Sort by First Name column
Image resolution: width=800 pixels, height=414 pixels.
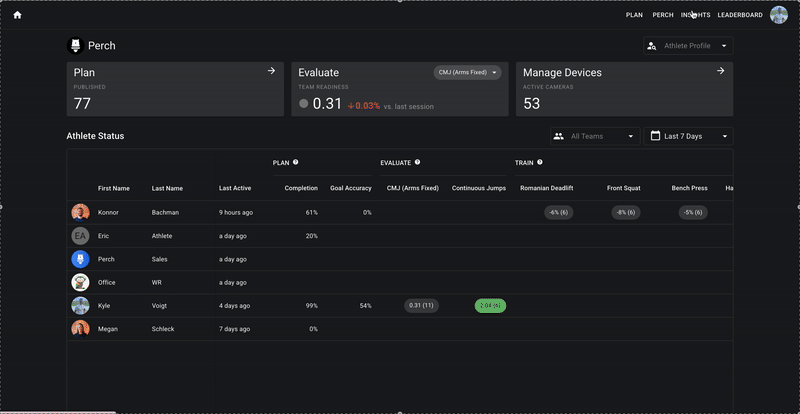114,188
